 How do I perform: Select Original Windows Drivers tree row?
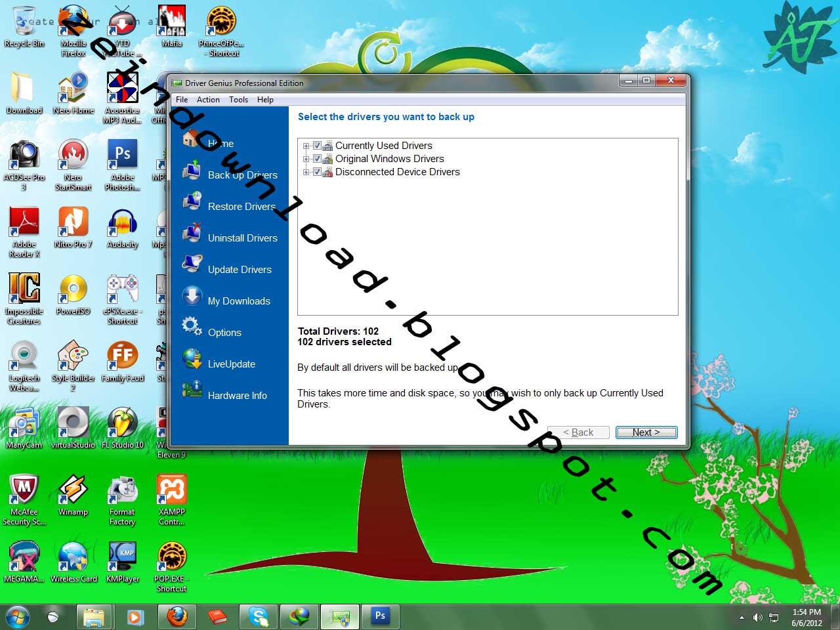click(390, 159)
